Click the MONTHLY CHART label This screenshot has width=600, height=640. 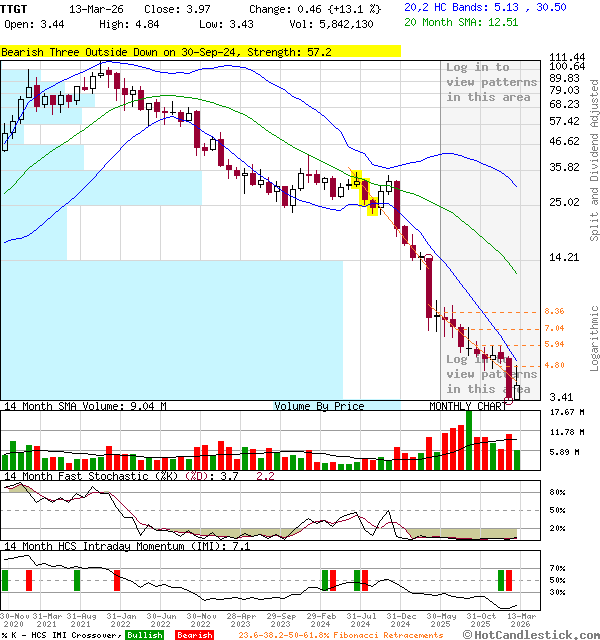click(466, 406)
